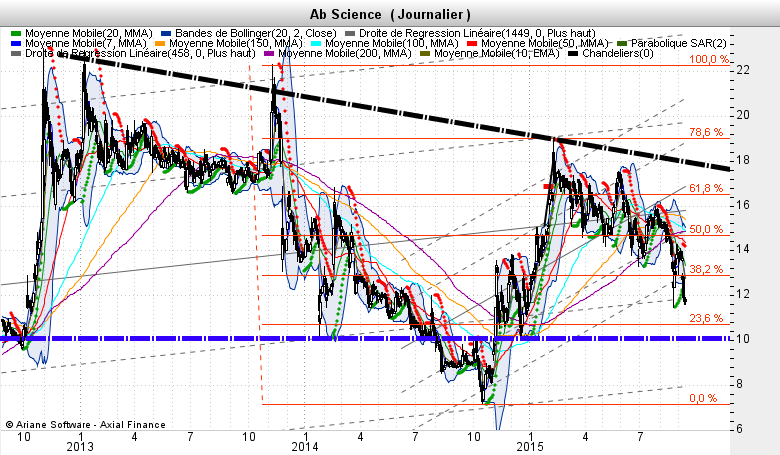Select legend text 'Bandes de Bollinger(20, 2, Close)'

pos(256,33)
